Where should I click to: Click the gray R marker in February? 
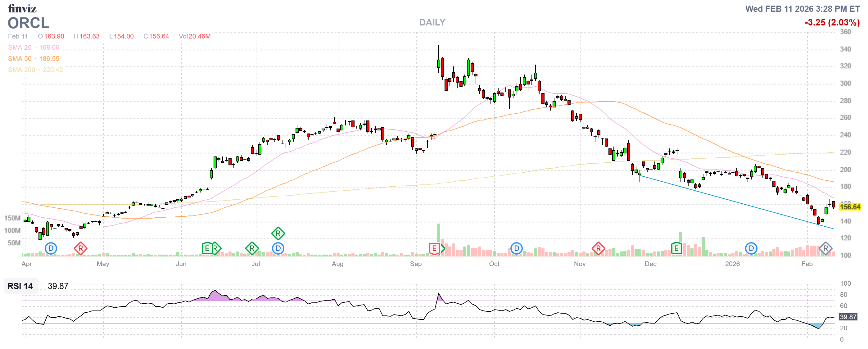825,249
